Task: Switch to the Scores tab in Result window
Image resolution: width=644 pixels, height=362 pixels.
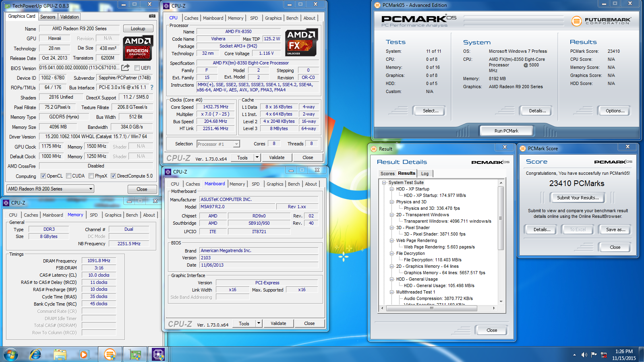Action: click(387, 174)
